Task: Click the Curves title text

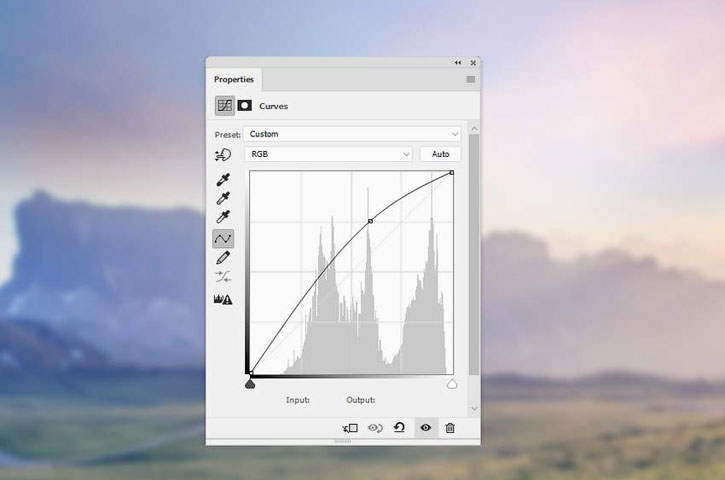Action: (274, 106)
